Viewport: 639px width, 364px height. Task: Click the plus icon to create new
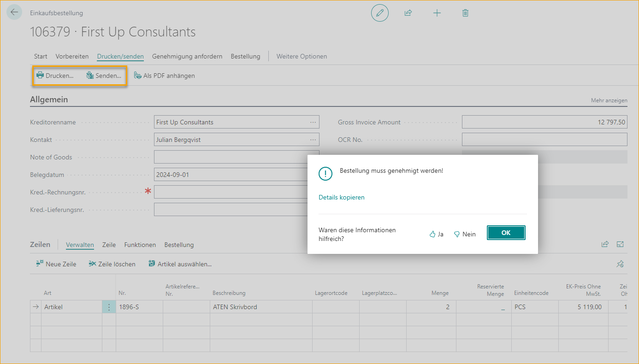(x=437, y=13)
